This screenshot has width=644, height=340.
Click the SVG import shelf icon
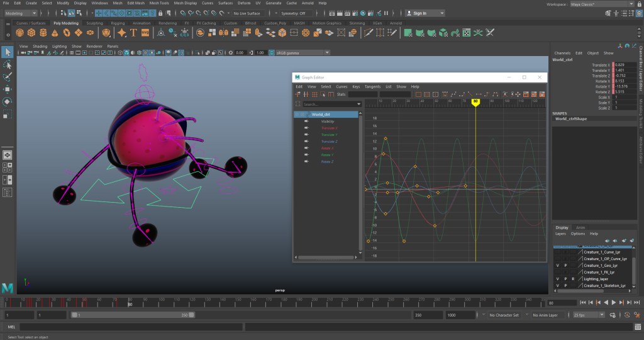pos(145,33)
